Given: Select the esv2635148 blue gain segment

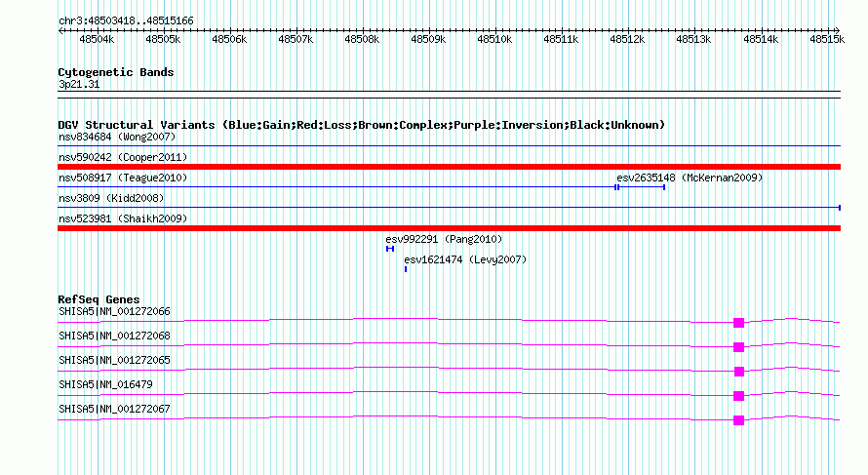Looking at the screenshot, I should tap(641, 187).
